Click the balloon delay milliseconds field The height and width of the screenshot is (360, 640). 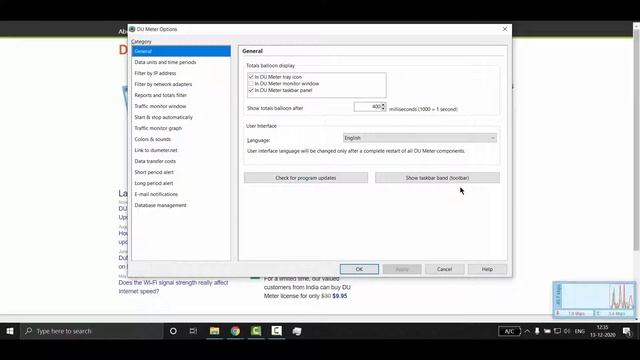click(x=367, y=107)
